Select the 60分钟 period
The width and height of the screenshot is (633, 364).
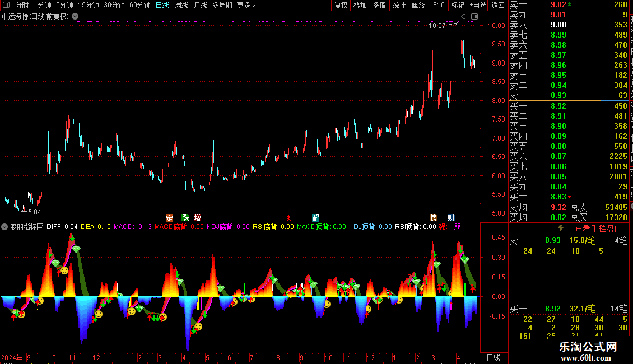pyautogui.click(x=140, y=5)
